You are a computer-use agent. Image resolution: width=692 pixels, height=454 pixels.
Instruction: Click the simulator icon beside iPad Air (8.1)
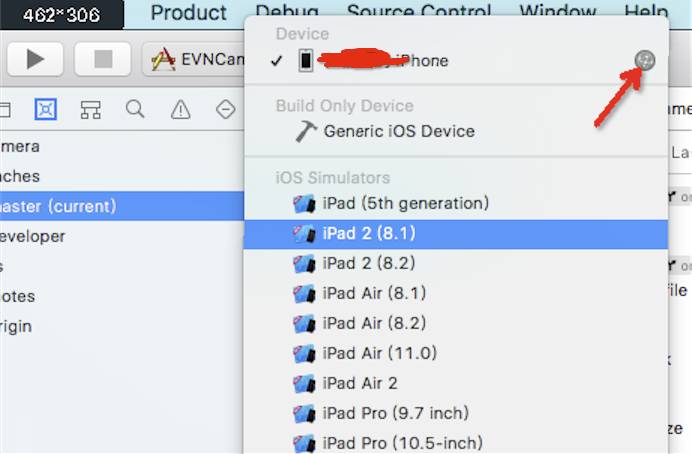[304, 293]
